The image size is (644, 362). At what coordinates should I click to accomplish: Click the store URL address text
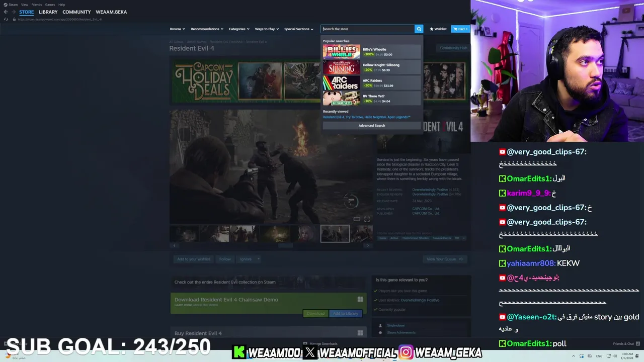(60, 19)
